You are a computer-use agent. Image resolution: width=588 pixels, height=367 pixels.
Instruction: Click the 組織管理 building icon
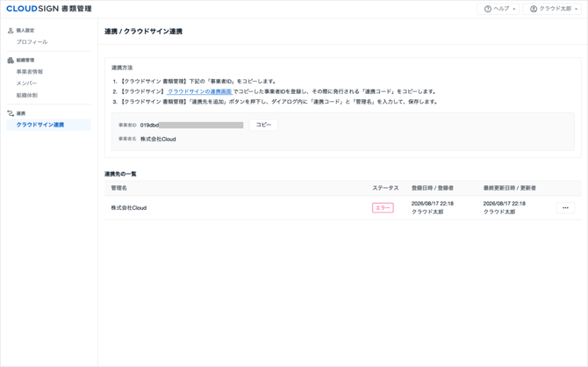click(x=11, y=60)
